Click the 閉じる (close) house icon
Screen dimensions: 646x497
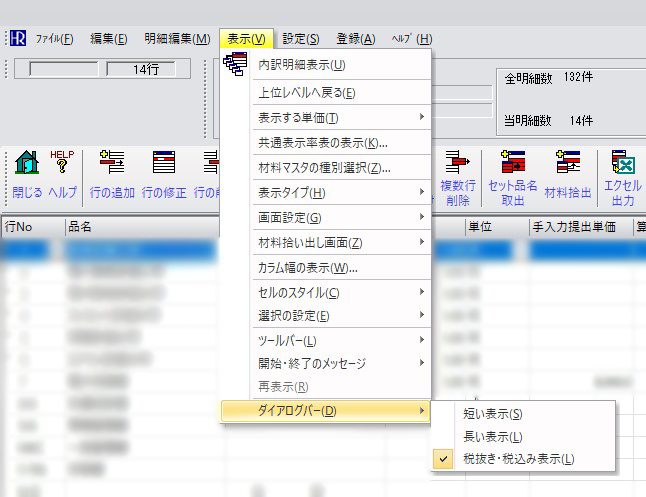click(x=26, y=164)
